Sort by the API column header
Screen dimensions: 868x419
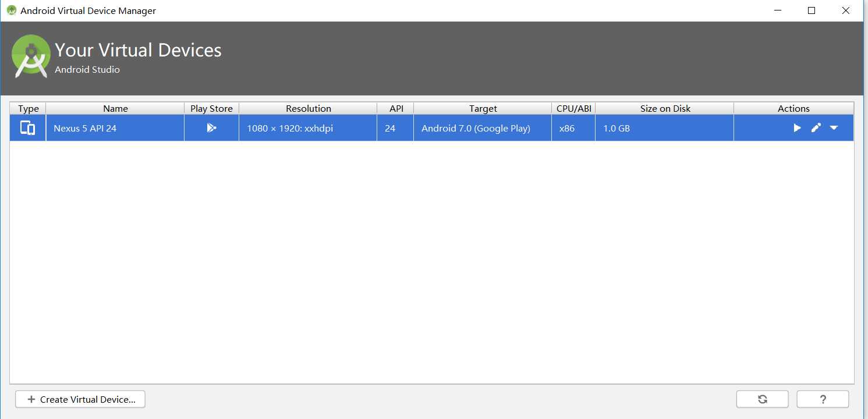396,108
